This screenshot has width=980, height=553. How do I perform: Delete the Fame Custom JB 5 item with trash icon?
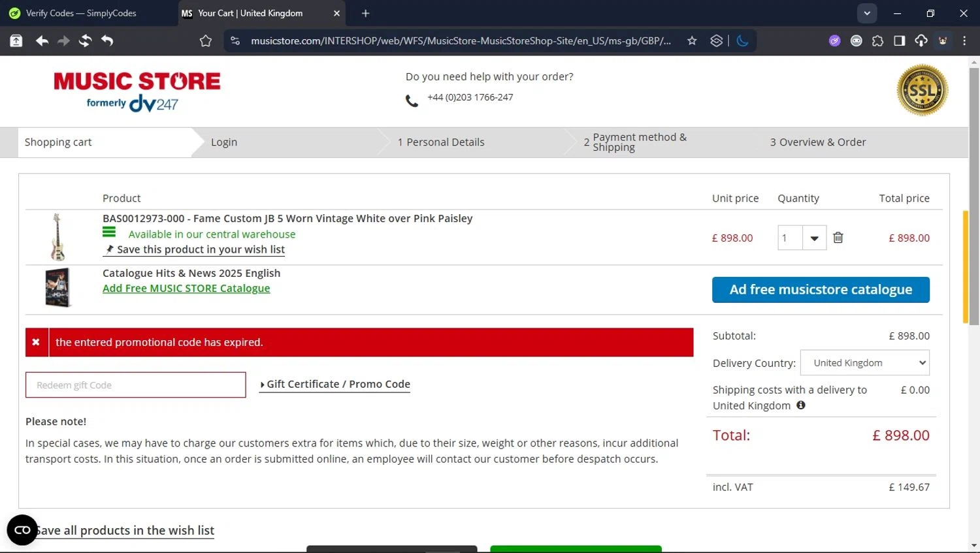pyautogui.click(x=838, y=238)
